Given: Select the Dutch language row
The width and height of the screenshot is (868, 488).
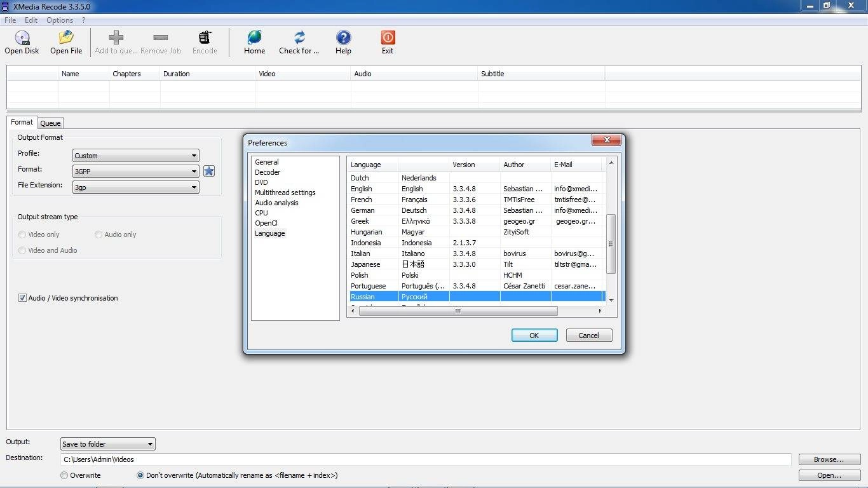Looking at the screenshot, I should (477, 178).
